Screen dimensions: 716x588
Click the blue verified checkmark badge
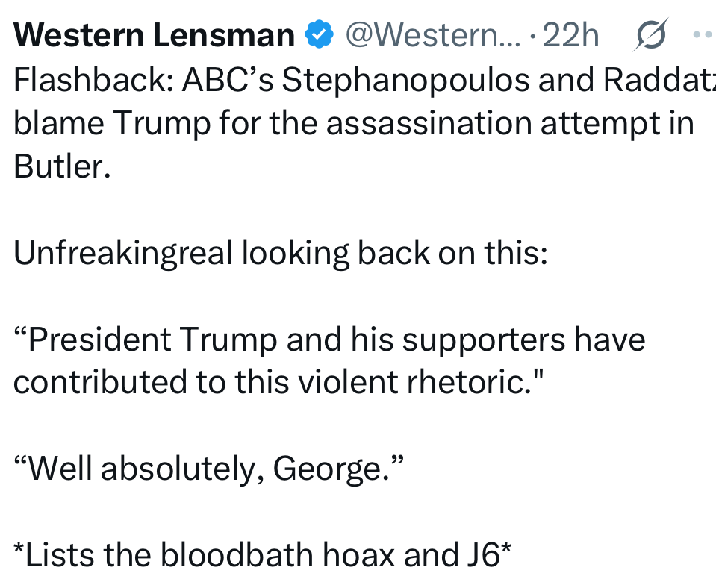[320, 35]
